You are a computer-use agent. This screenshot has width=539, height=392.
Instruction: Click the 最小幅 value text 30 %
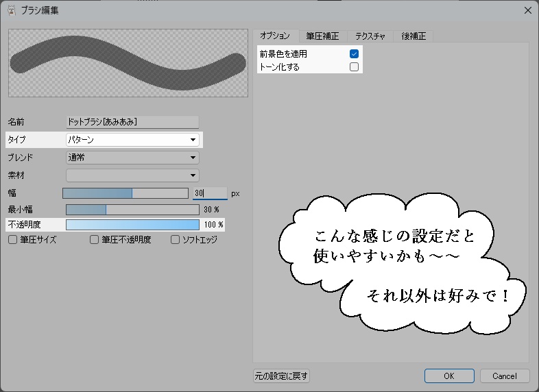pyautogui.click(x=211, y=210)
